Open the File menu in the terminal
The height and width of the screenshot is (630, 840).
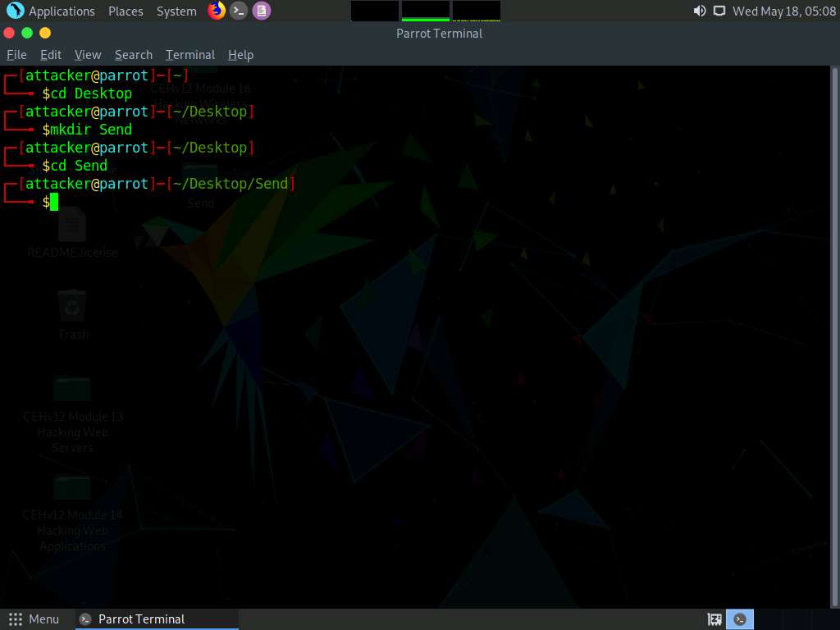click(16, 55)
